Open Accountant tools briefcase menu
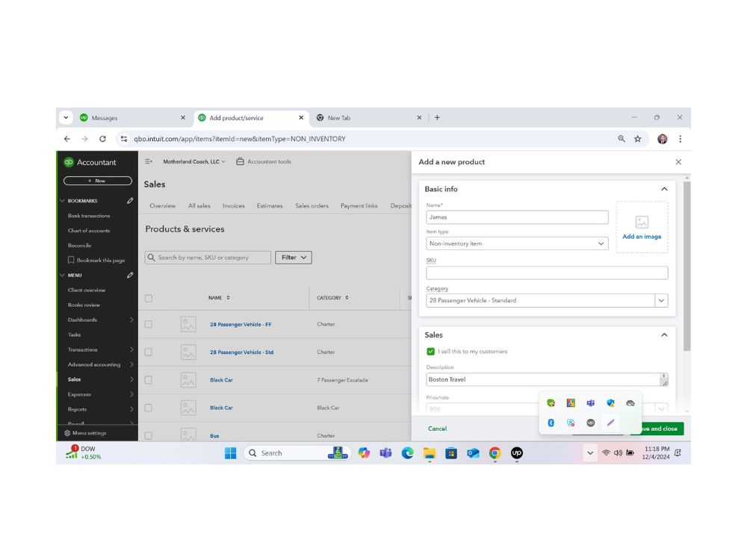This screenshot has height=560, width=747. tap(264, 161)
